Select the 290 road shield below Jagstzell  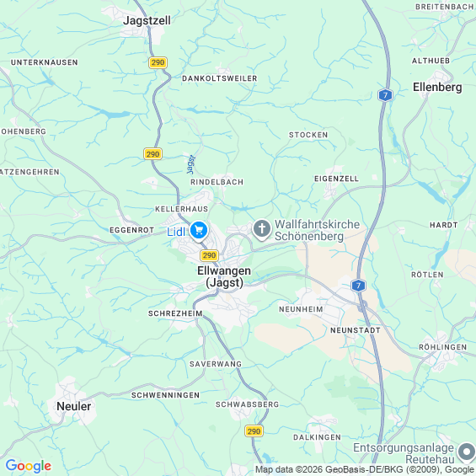coord(158,62)
